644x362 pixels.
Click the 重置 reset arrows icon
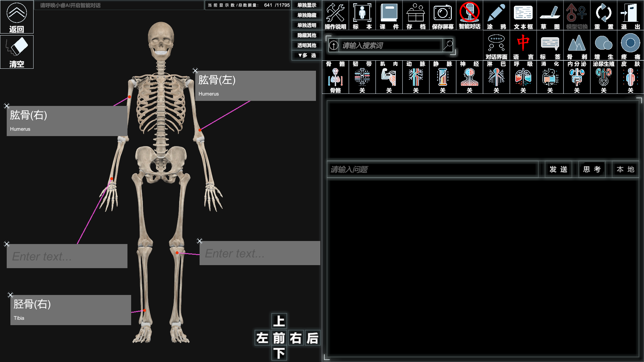603,15
